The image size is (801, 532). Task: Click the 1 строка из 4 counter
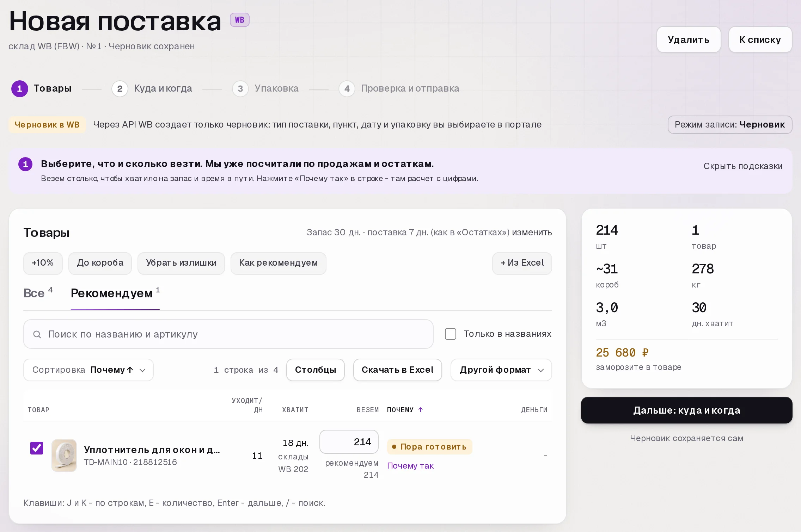(x=246, y=370)
